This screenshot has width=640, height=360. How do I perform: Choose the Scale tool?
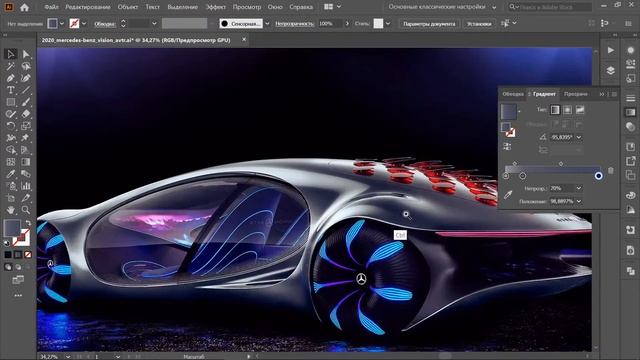(x=26, y=126)
